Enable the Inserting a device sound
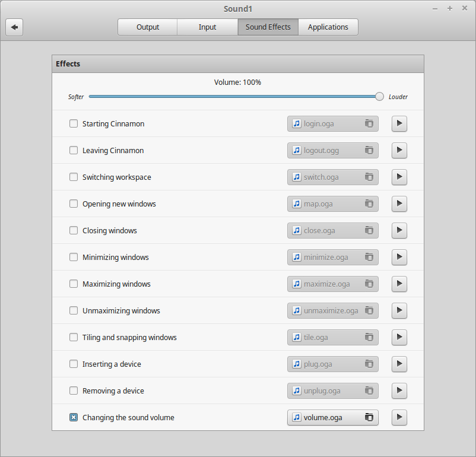 tap(74, 364)
